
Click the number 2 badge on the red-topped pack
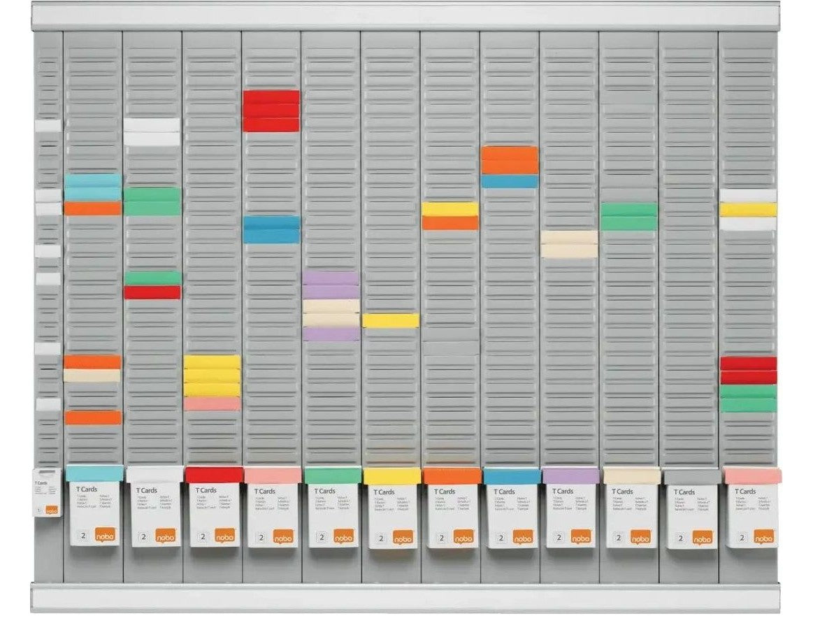pyautogui.click(x=203, y=537)
